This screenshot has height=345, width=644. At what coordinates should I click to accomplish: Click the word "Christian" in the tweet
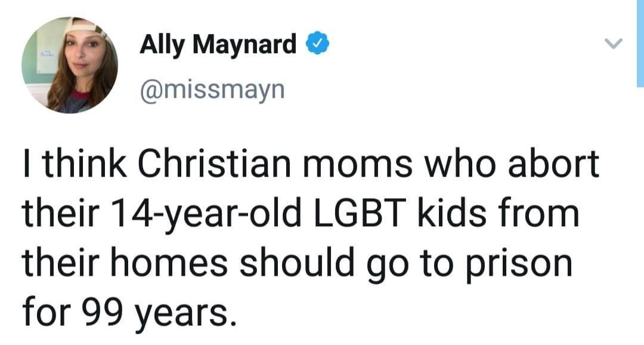click(213, 163)
